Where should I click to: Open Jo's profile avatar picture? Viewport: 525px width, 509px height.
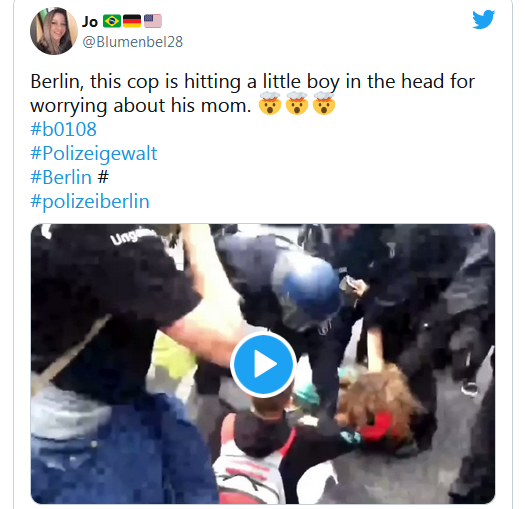coord(54,31)
